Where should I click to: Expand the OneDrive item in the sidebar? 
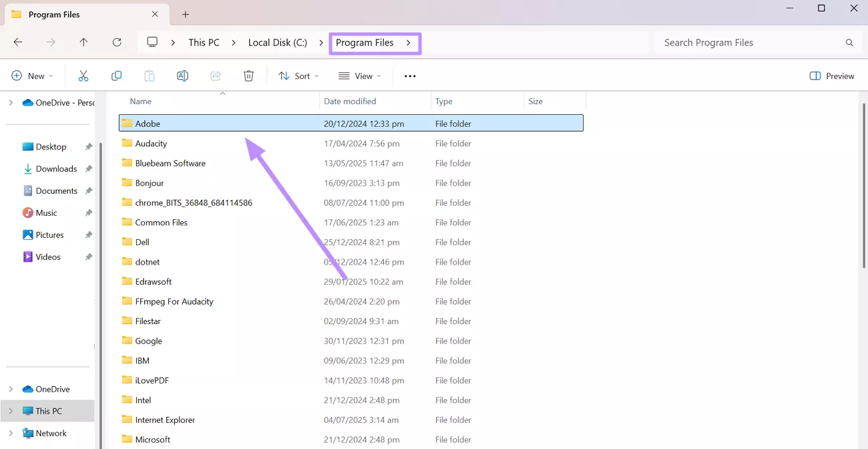[11, 388]
